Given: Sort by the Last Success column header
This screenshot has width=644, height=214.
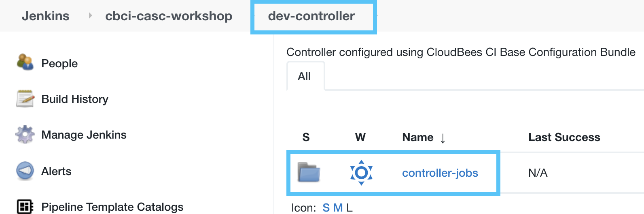Looking at the screenshot, I should (564, 137).
